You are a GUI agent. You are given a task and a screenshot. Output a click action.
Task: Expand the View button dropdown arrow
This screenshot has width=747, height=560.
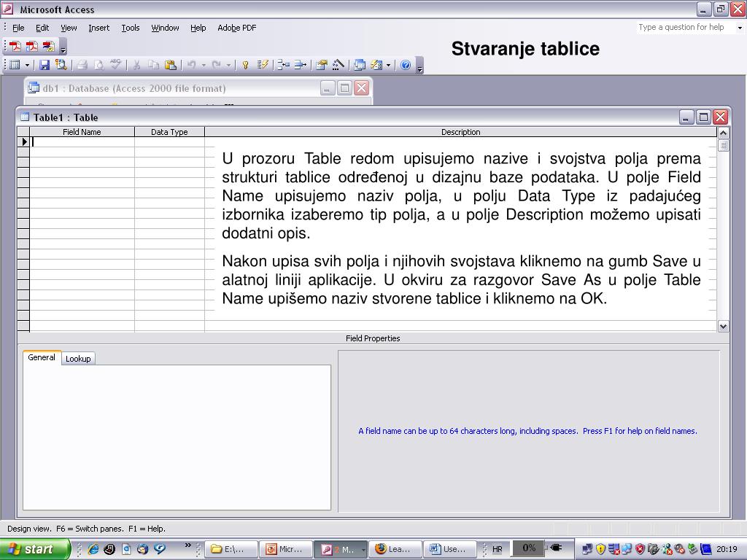27,65
